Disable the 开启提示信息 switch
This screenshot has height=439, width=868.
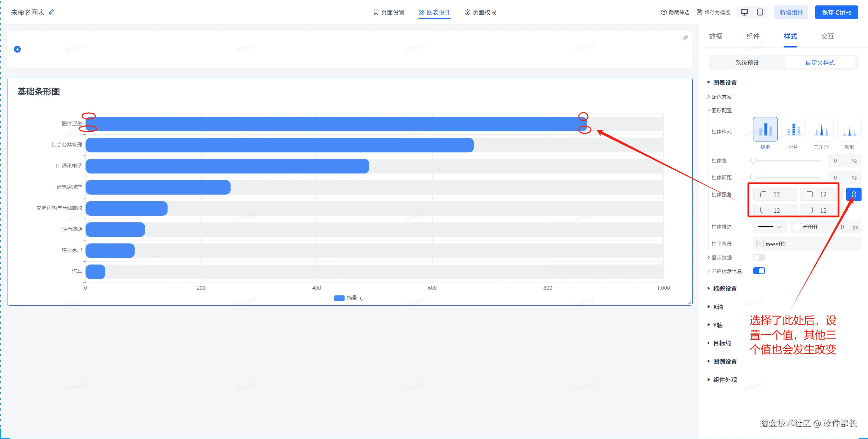tap(759, 271)
